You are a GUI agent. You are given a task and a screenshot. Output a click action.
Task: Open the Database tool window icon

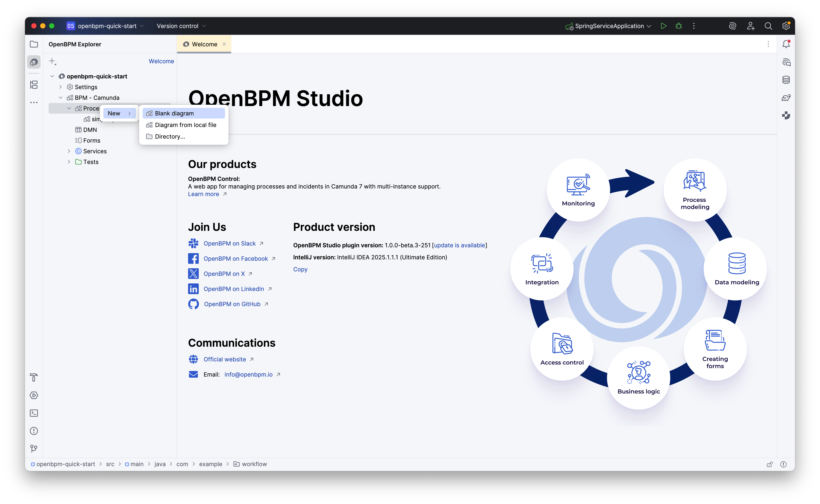point(786,80)
